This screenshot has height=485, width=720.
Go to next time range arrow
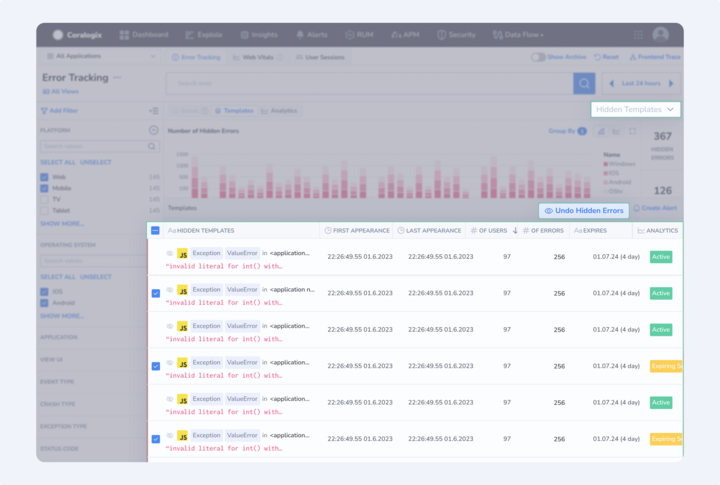(671, 83)
